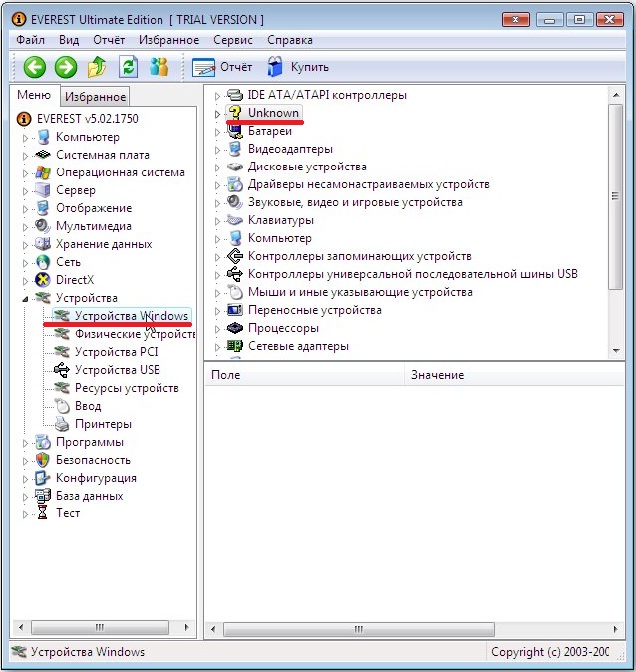Select Сервер in menu tree
The width and height of the screenshot is (636, 672).
click(x=76, y=190)
